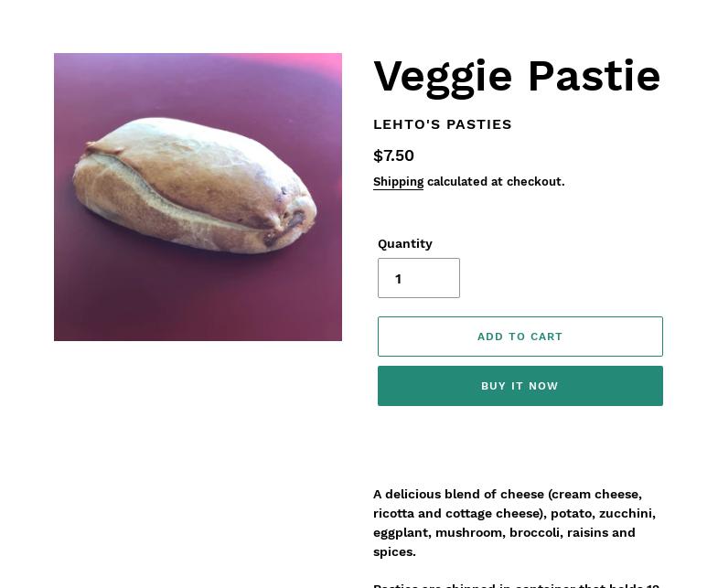Click the Quantity label
Screen dimensions: 718x588
[405, 243]
